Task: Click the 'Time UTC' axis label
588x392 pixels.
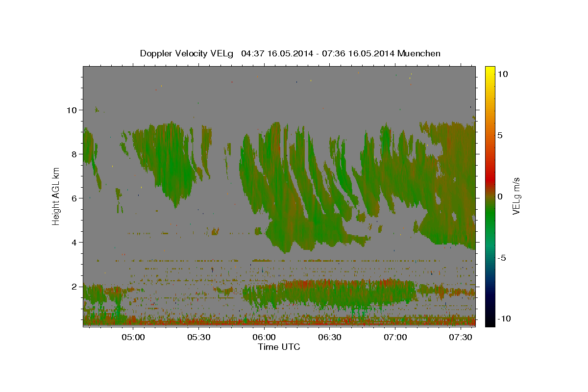Action: 279,347
